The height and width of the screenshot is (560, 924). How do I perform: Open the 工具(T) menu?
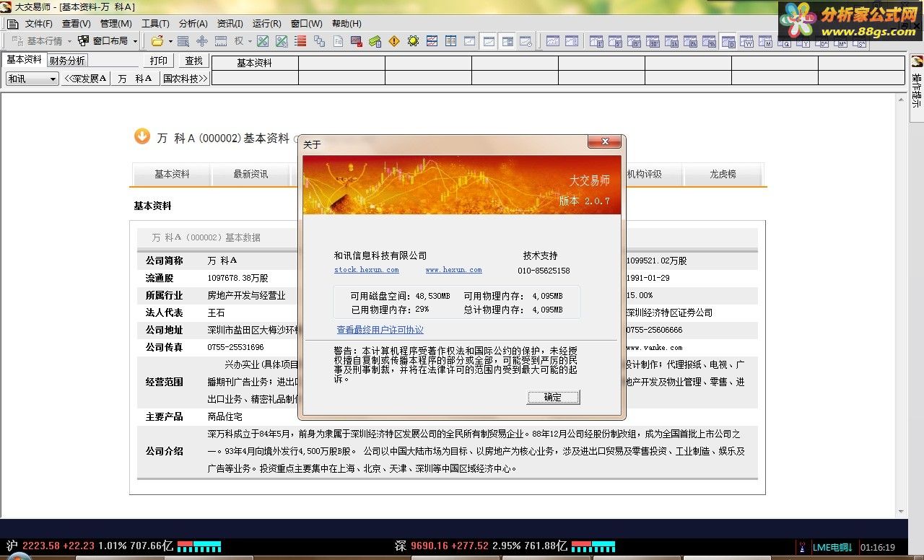point(155,24)
